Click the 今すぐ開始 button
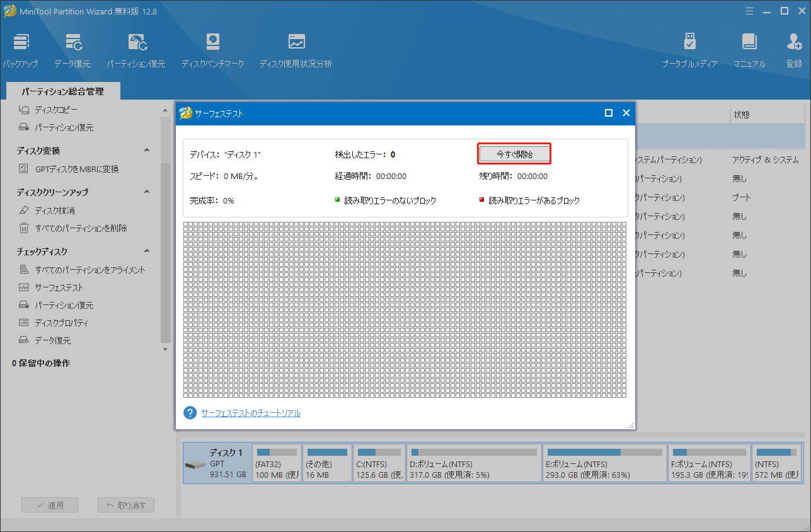Screen dimensions: 811x532 pos(514,154)
